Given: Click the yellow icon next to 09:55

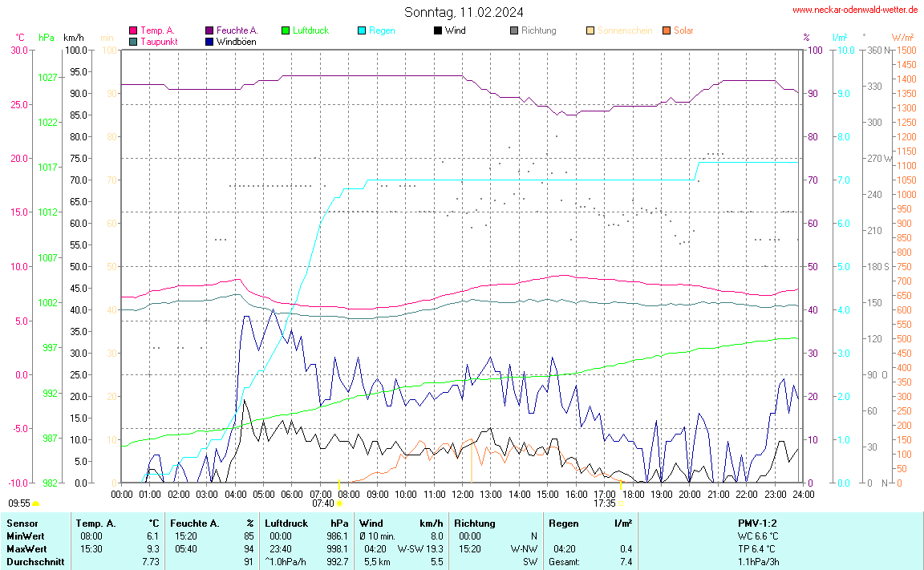Looking at the screenshot, I should point(36,503).
